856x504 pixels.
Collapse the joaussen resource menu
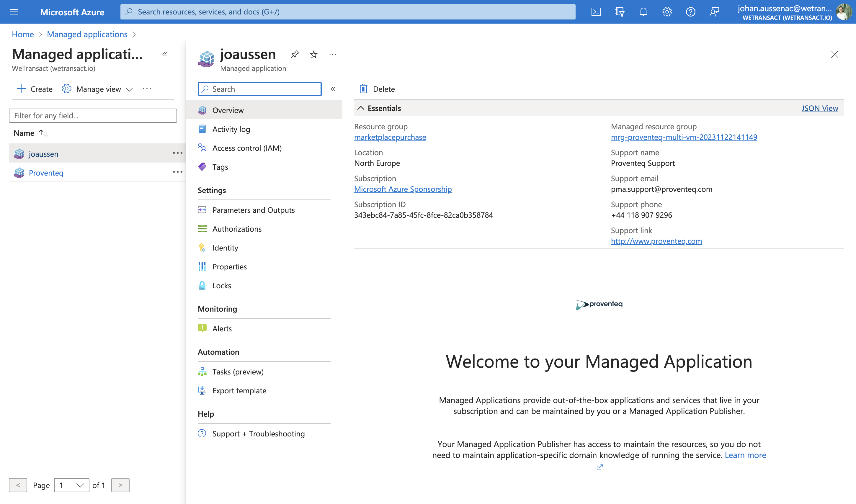[x=333, y=89]
